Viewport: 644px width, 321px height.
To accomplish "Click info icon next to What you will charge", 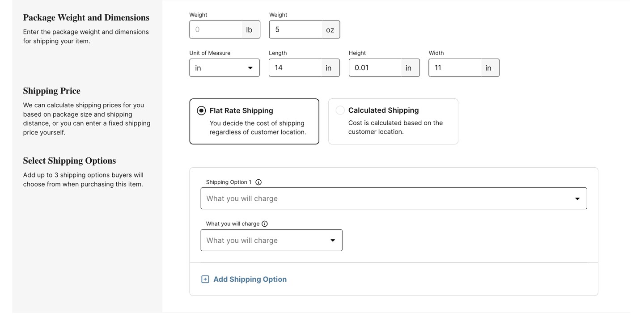I will pos(264,223).
